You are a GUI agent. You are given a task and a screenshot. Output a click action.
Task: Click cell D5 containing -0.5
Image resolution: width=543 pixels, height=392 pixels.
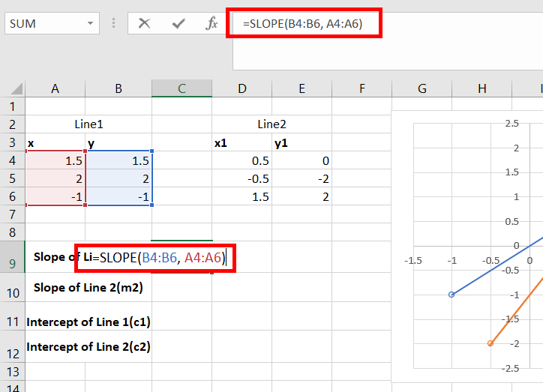tap(242, 178)
